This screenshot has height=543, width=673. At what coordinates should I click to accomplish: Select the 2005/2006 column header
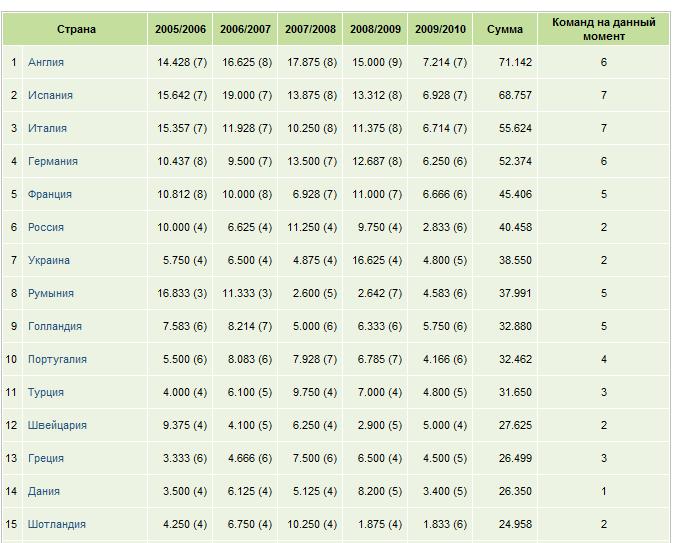point(180,29)
